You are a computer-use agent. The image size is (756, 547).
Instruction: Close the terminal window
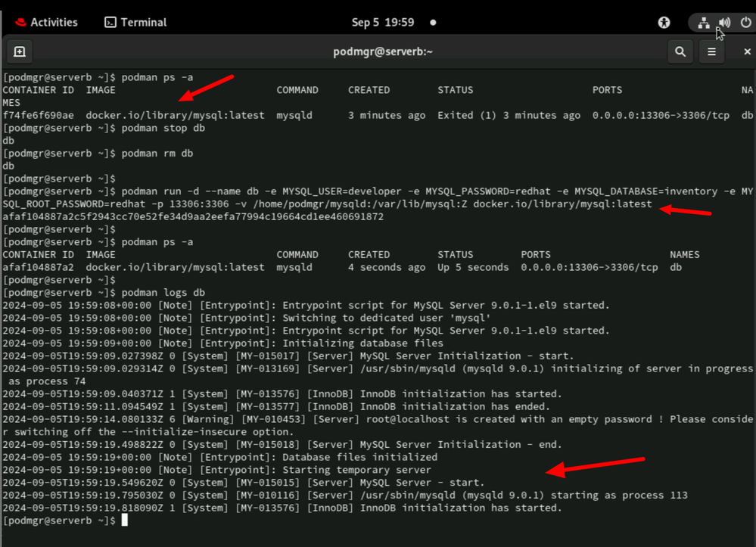746,51
